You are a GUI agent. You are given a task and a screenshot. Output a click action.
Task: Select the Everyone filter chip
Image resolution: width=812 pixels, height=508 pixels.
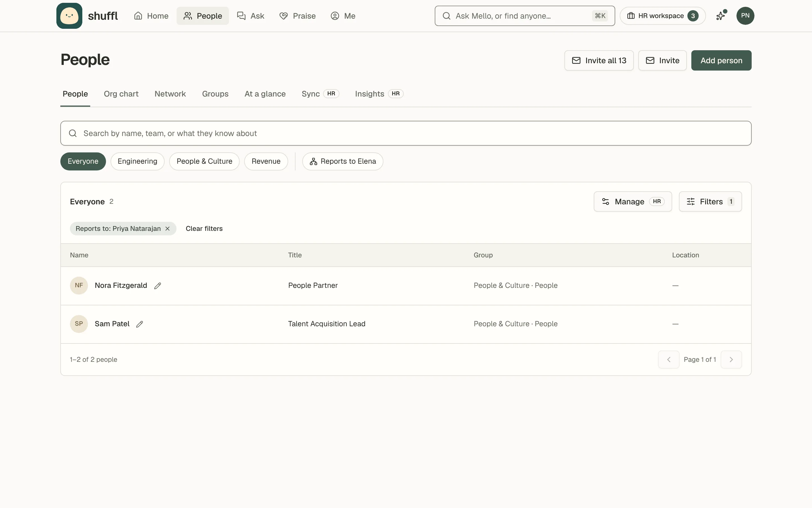pyautogui.click(x=83, y=161)
